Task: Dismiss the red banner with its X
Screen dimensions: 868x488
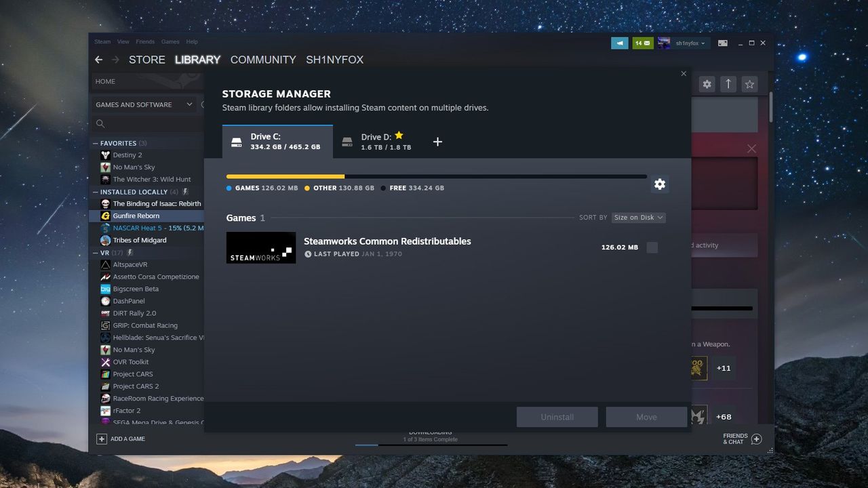Action: tap(751, 148)
